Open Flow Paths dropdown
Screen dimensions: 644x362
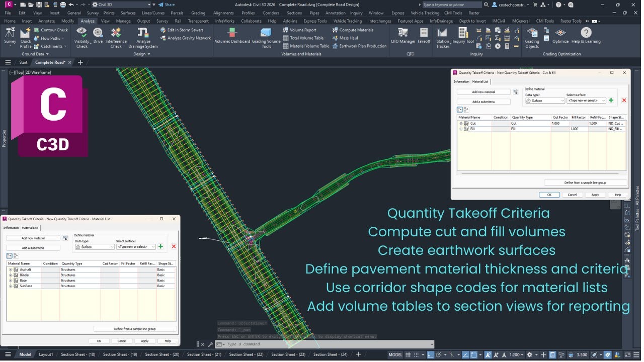click(50, 38)
